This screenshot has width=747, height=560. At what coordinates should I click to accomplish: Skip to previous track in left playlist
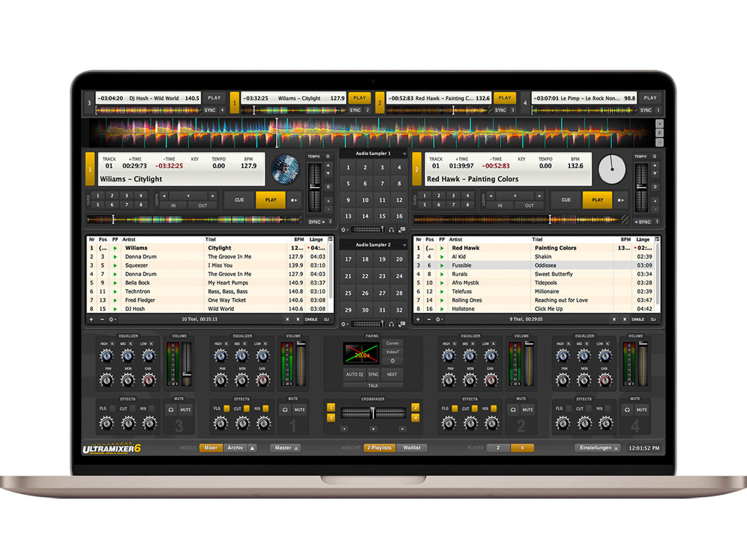coord(288,319)
